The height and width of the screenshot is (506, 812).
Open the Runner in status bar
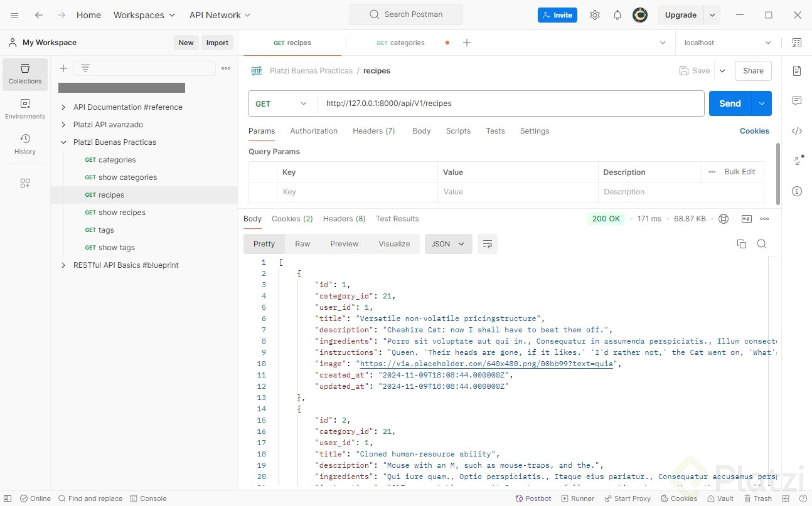[578, 498]
